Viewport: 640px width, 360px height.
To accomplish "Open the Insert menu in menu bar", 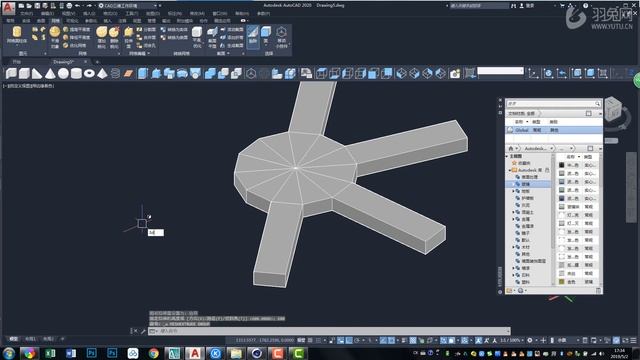I will [89, 13].
